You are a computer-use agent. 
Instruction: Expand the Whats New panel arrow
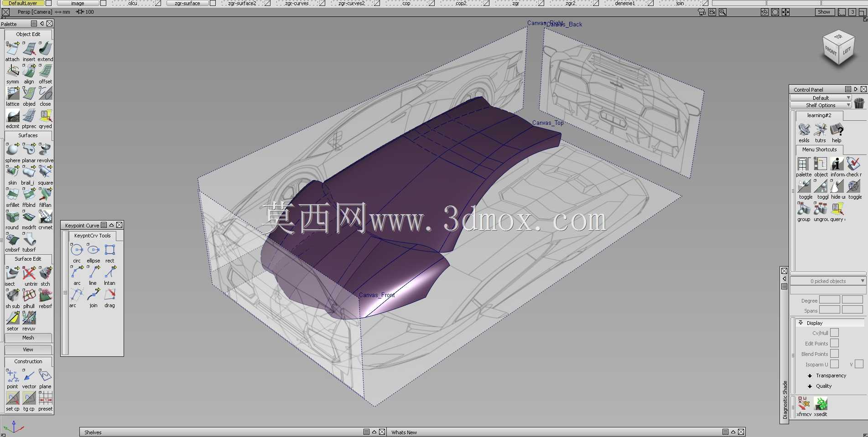pyautogui.click(x=733, y=432)
